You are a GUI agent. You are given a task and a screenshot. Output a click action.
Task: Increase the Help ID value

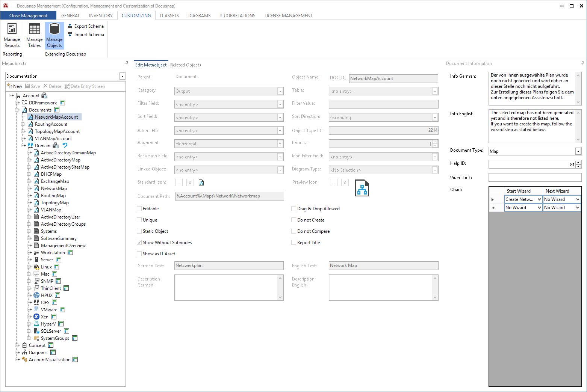pyautogui.click(x=578, y=162)
